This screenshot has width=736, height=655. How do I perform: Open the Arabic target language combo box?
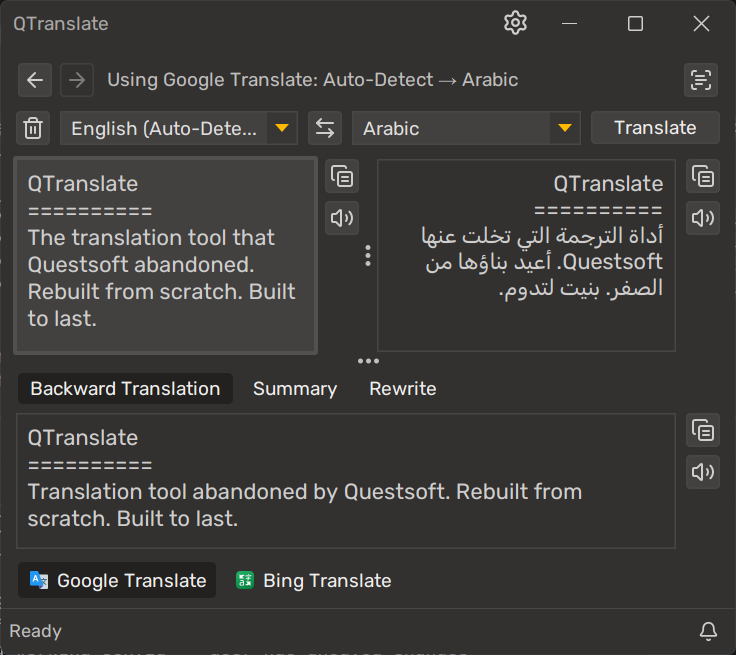[x=467, y=128]
